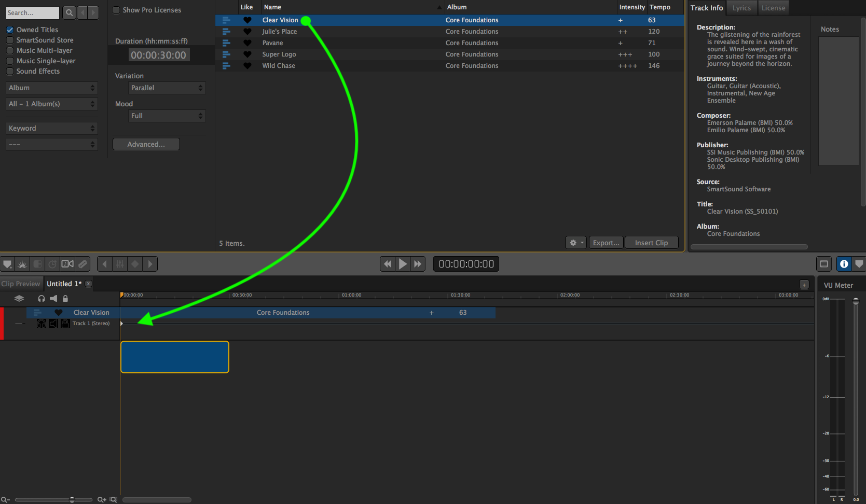The image size is (866, 504).
Task: Click the Search input field
Action: (33, 12)
